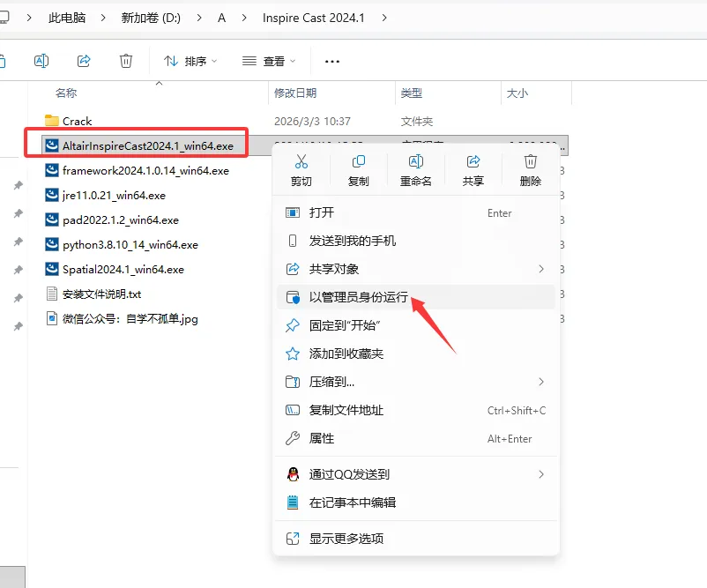Click the Delete icon in context menu
707x588 pixels.
pos(531,161)
